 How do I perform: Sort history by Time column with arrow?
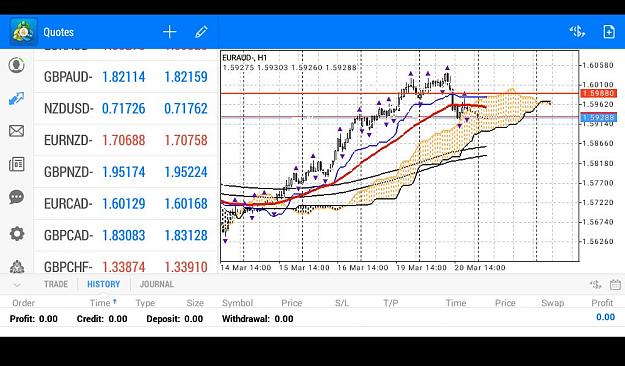pos(103,303)
